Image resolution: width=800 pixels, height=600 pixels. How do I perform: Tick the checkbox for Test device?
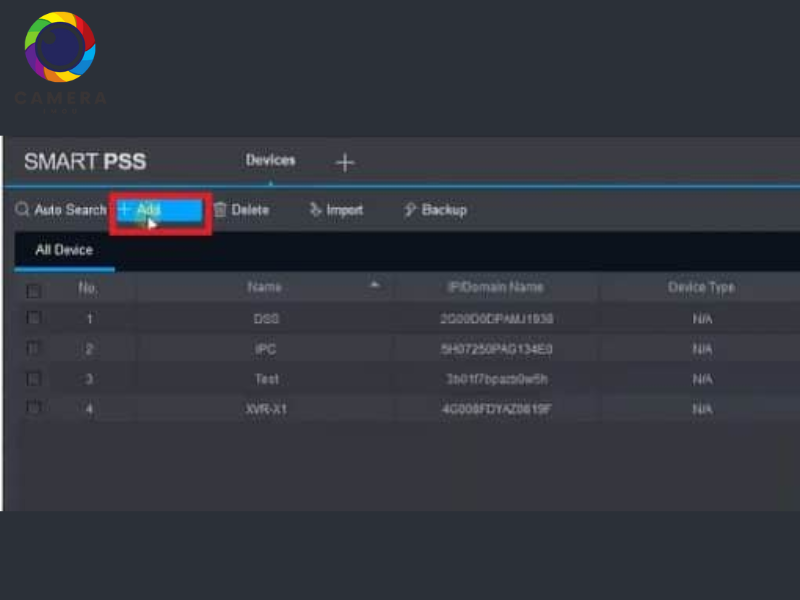[x=34, y=378]
